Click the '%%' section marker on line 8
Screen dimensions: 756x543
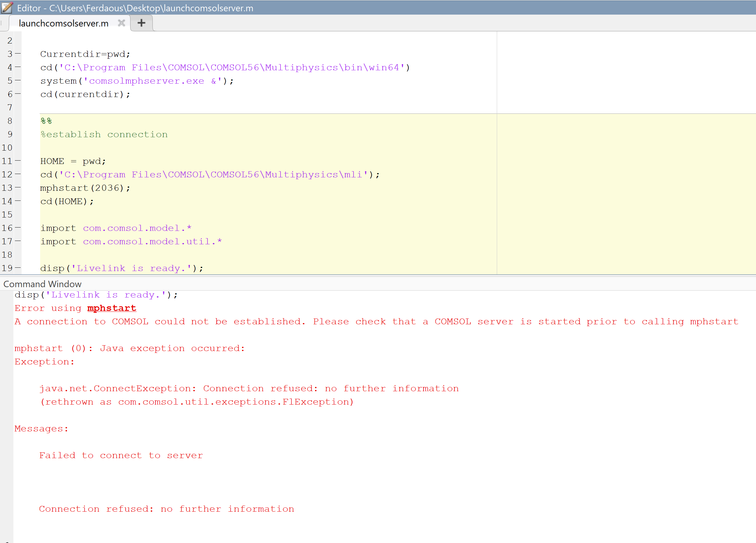pyautogui.click(x=46, y=121)
